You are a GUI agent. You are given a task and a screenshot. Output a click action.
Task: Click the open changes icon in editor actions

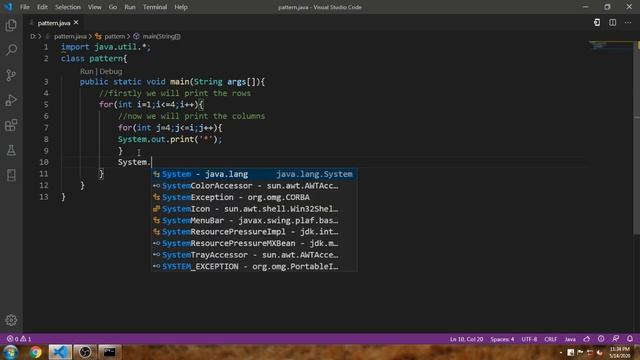coord(597,22)
